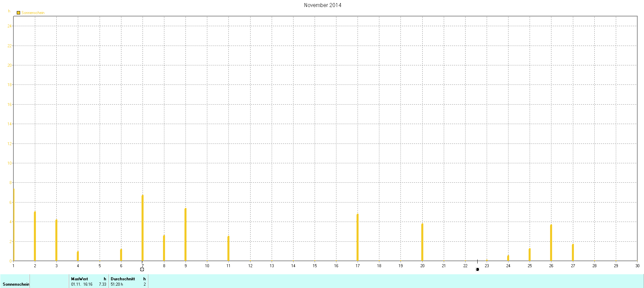Click the yellow Sonnenschein legend square
Image resolution: width=644 pixels, height=288 pixels.
[18, 13]
